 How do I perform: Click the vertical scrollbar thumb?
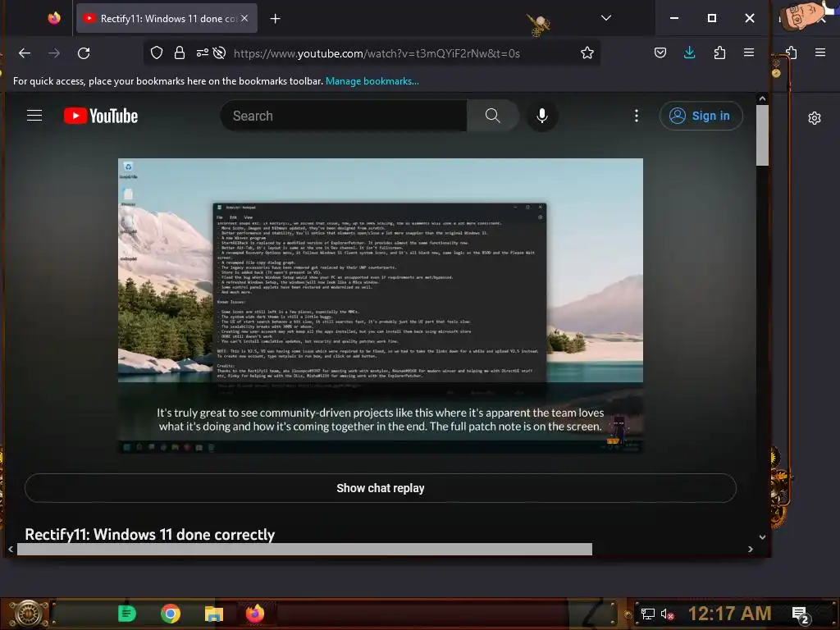click(x=762, y=135)
